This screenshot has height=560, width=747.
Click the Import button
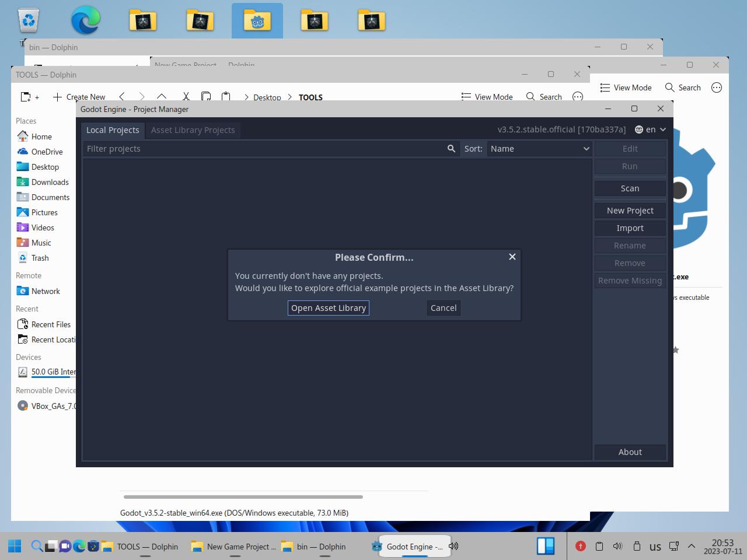pyautogui.click(x=630, y=228)
